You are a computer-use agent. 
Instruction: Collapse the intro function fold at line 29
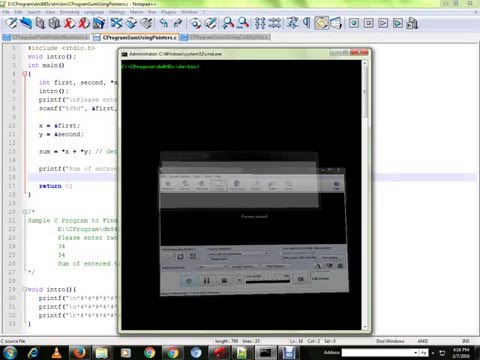25,289
